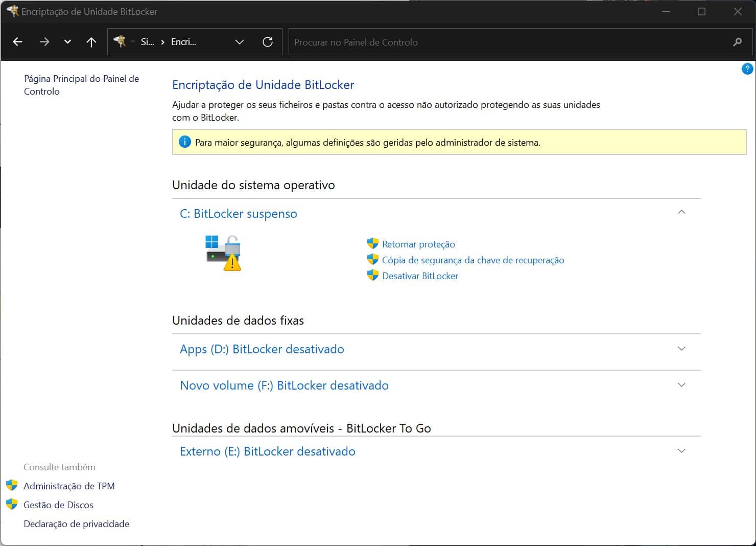The width and height of the screenshot is (756, 546).
Task: Click the up one level arrow
Action: 91,42
